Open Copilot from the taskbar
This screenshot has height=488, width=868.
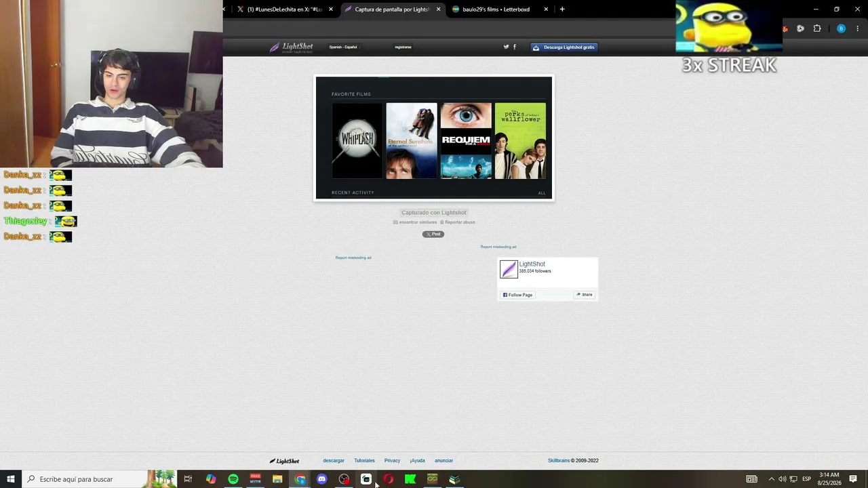(211, 479)
